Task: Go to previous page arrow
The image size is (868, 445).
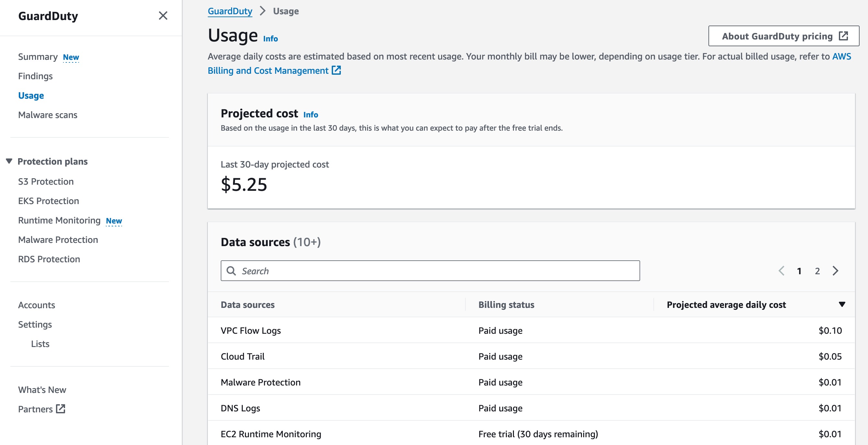Action: pos(781,271)
